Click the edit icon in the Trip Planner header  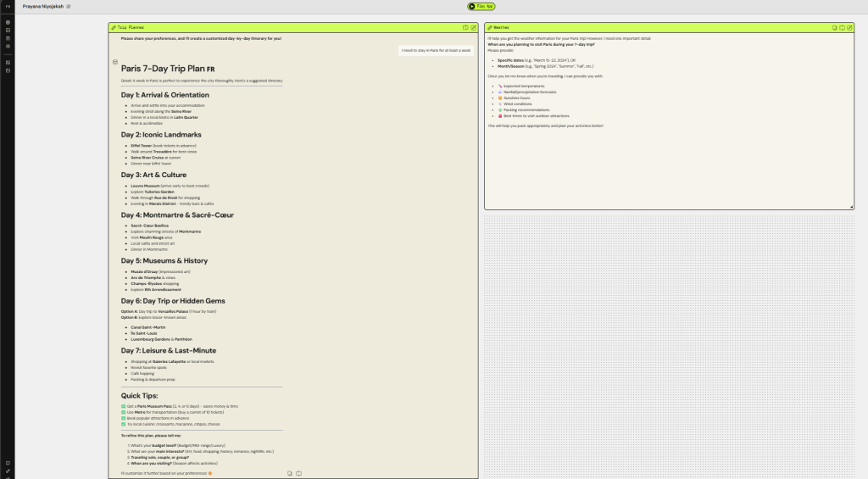tap(473, 27)
